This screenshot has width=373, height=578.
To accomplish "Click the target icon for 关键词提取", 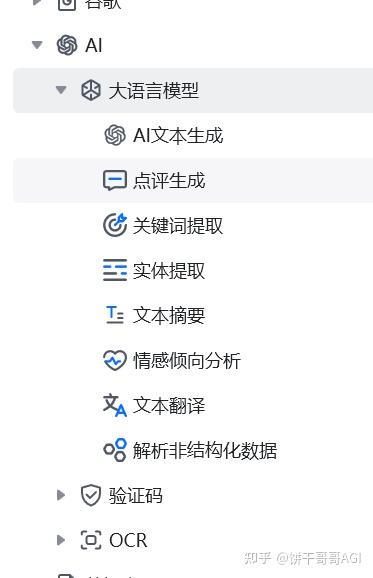I will coord(115,225).
